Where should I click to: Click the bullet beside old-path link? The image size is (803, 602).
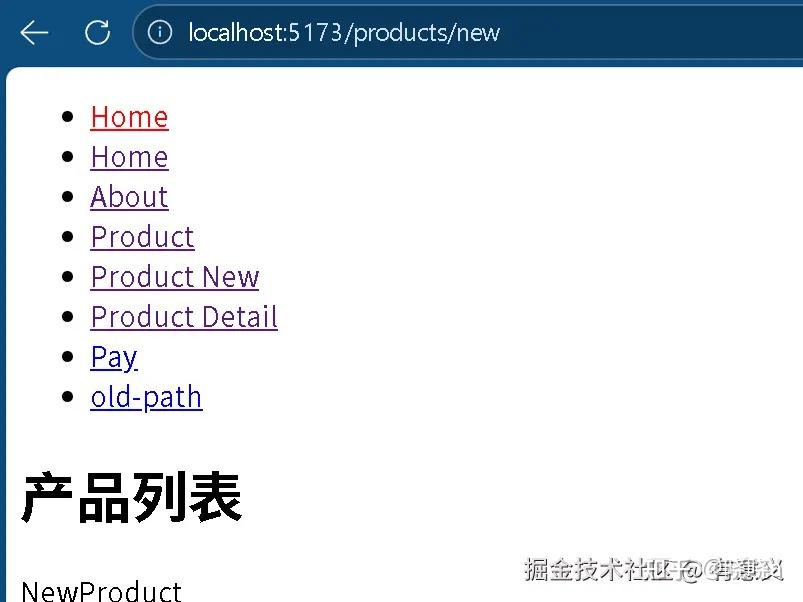(68, 396)
